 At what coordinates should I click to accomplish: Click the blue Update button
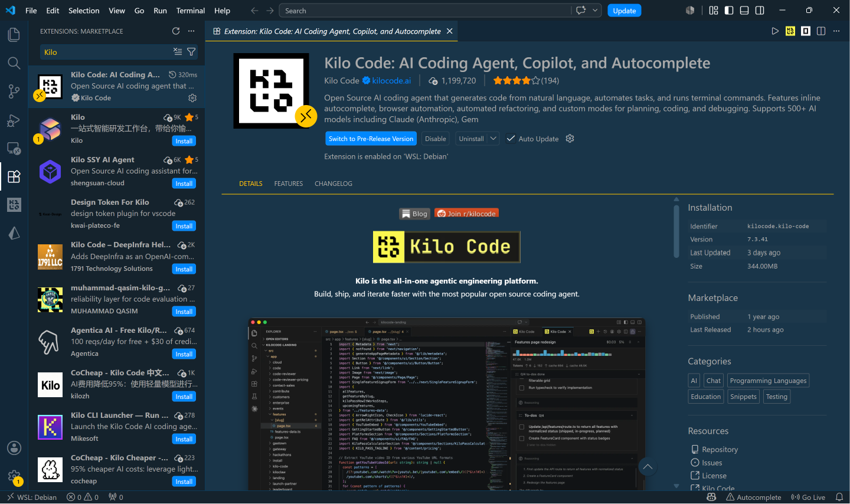[625, 11]
